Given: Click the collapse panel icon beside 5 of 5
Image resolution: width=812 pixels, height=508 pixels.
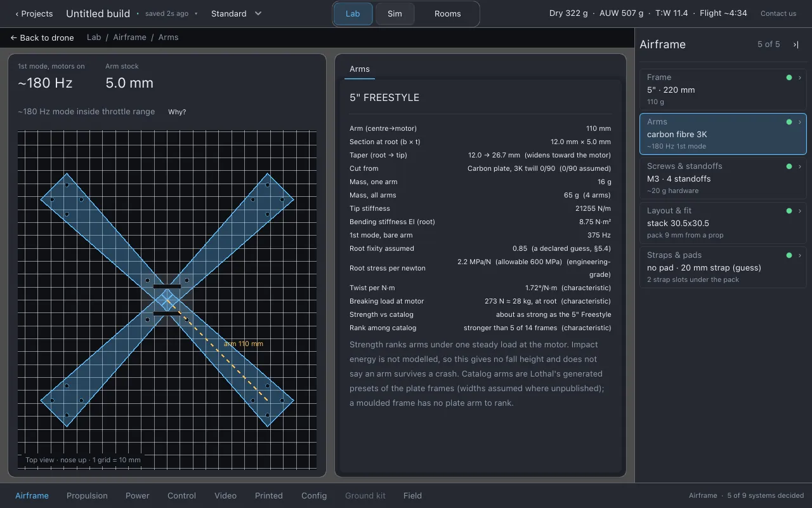Looking at the screenshot, I should 796,44.
